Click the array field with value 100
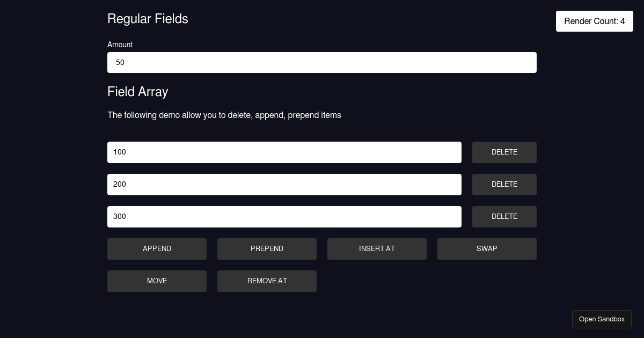 pyautogui.click(x=284, y=152)
